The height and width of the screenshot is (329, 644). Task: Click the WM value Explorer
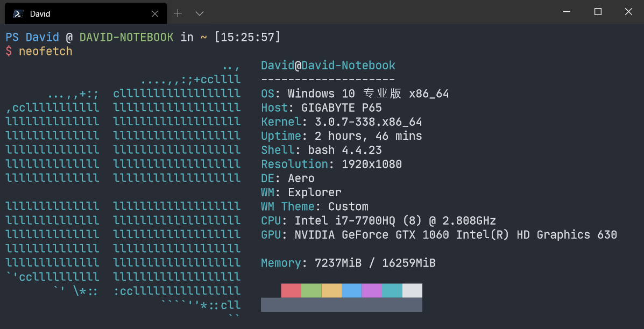click(x=315, y=192)
